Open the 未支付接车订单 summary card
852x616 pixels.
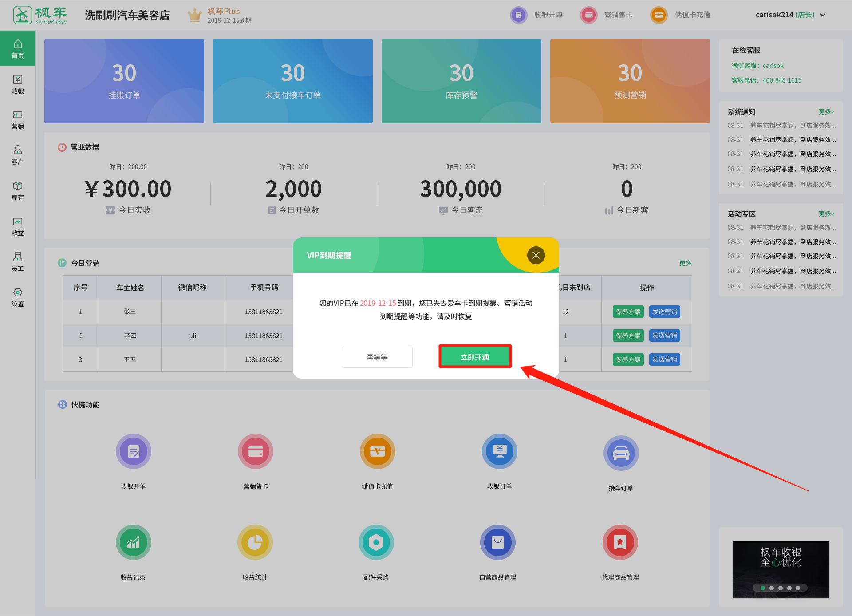293,81
